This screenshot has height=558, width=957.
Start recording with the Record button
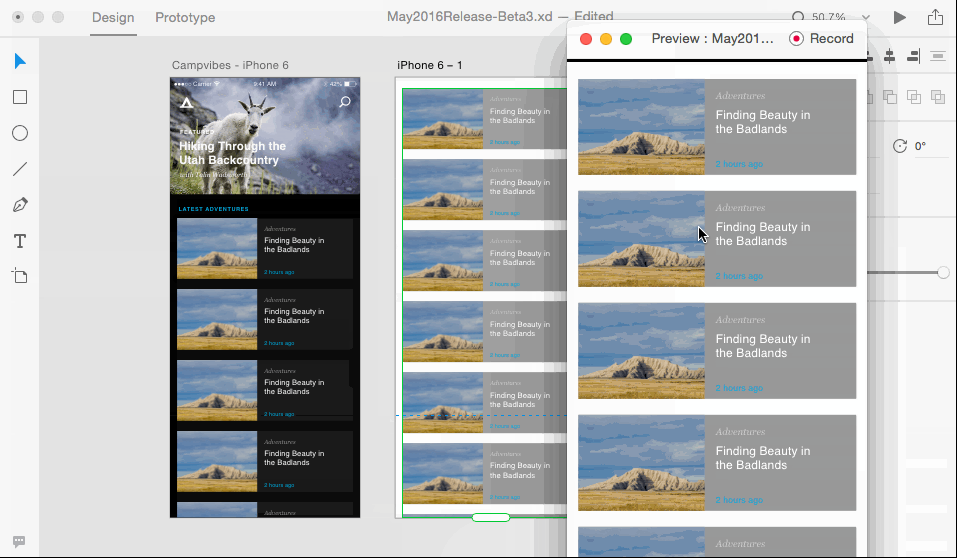(821, 38)
